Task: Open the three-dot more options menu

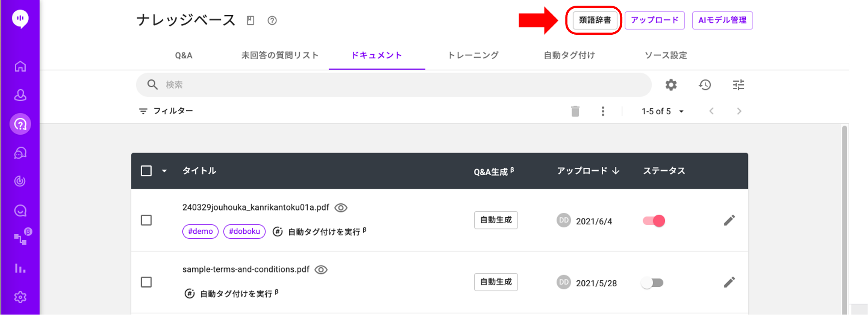Action: coord(603,111)
